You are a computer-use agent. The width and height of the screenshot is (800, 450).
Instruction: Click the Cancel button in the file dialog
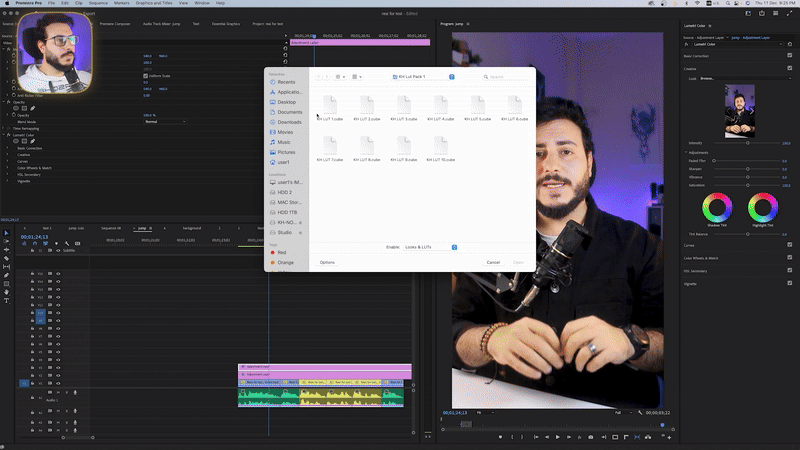pos(493,262)
